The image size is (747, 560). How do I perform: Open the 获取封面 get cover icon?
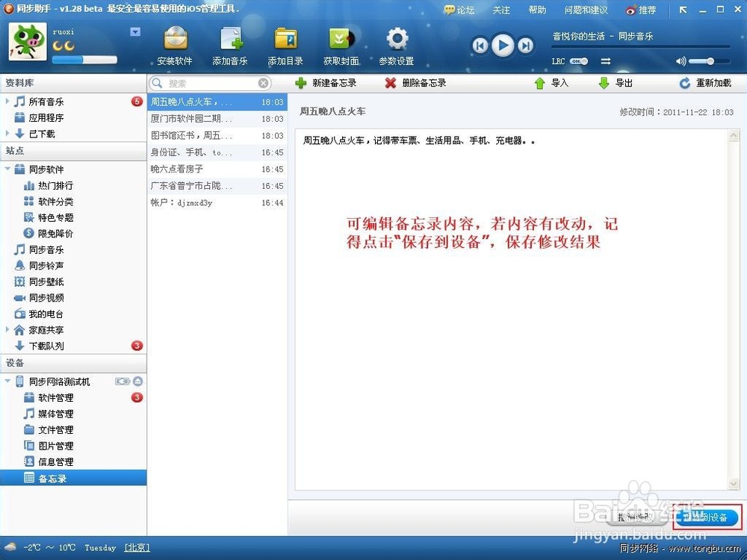[x=341, y=39]
